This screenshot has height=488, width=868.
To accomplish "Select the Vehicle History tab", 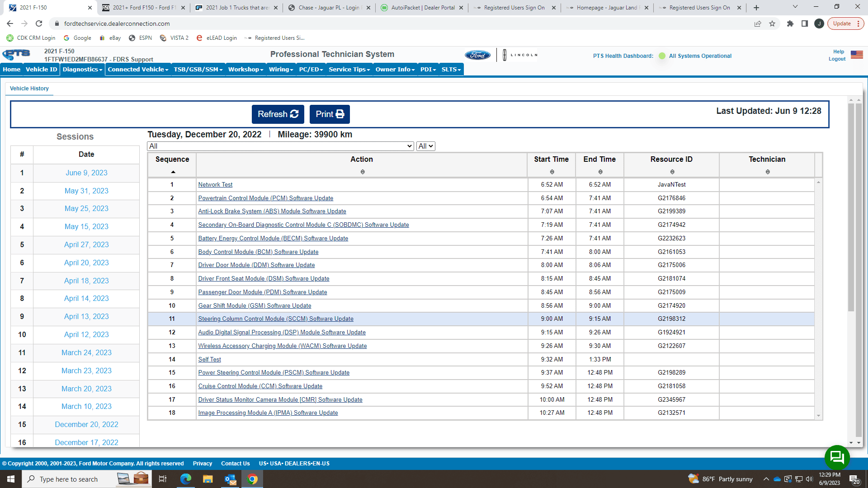I will coord(29,89).
